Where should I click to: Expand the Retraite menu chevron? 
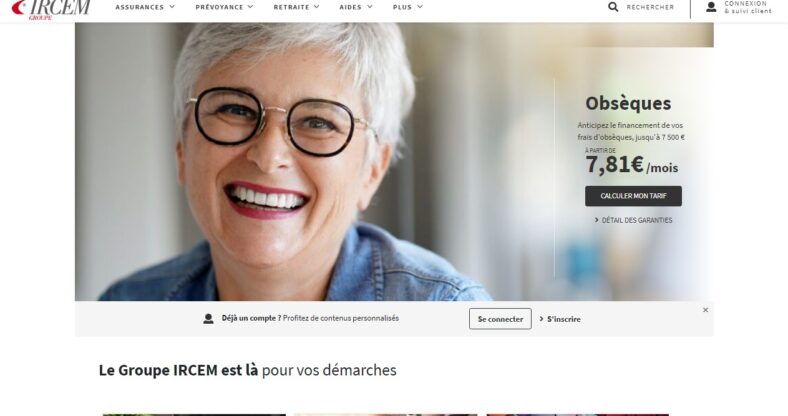317,7
